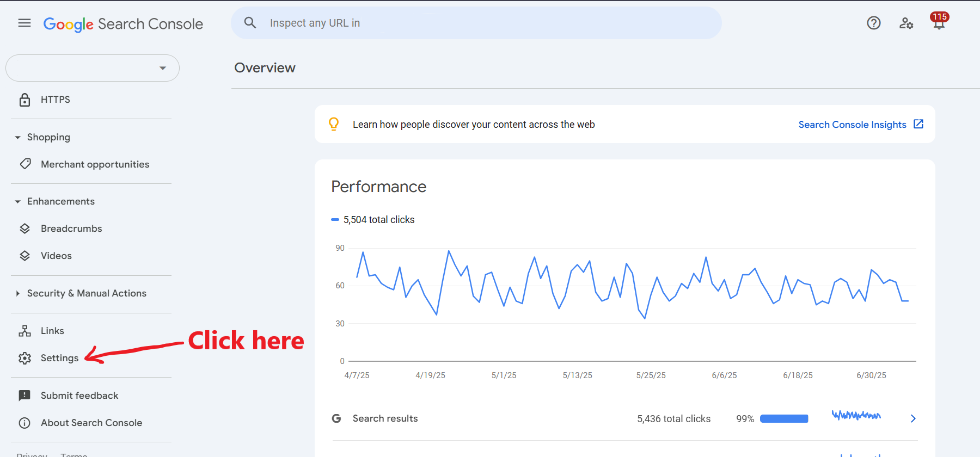
Task: Click the Breadcrumbs layers icon
Action: (x=25, y=228)
